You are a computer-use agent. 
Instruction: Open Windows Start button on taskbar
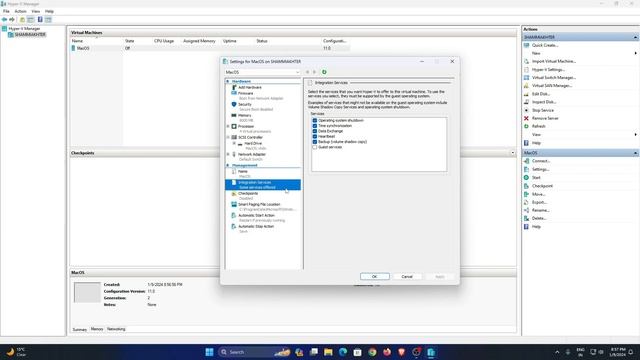[209, 352]
